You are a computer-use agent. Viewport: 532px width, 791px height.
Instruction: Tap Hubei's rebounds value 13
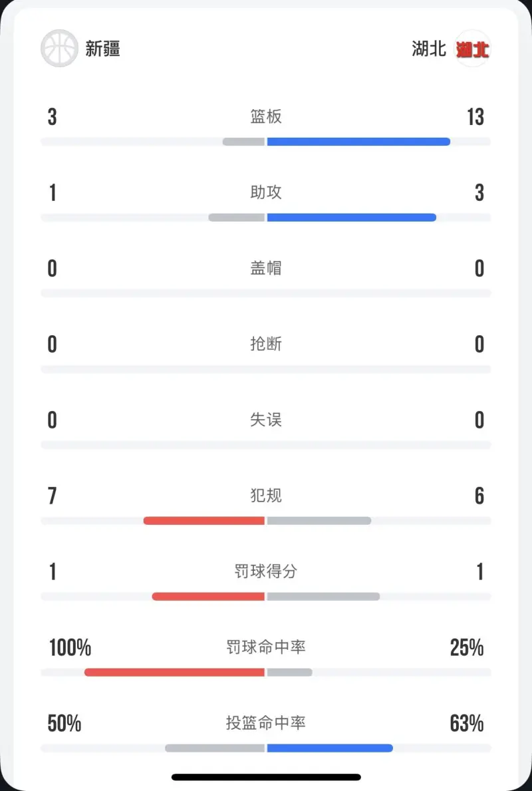click(x=475, y=116)
